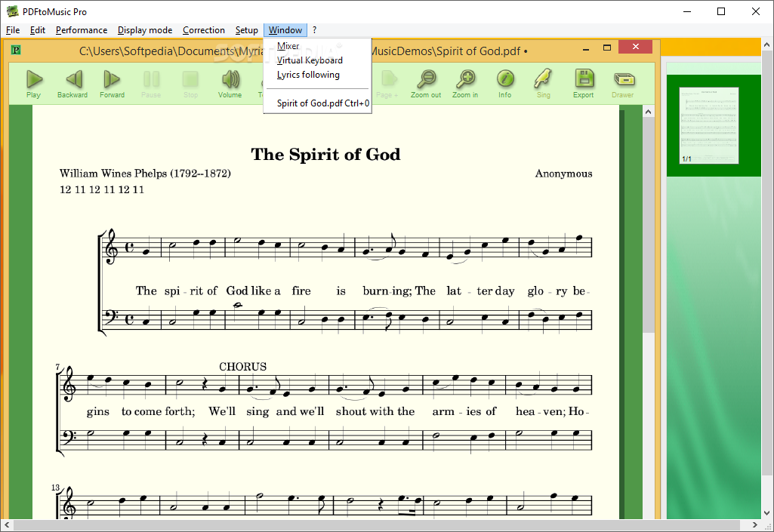Choose Virtual Keyboard from the Window menu

tap(317, 60)
